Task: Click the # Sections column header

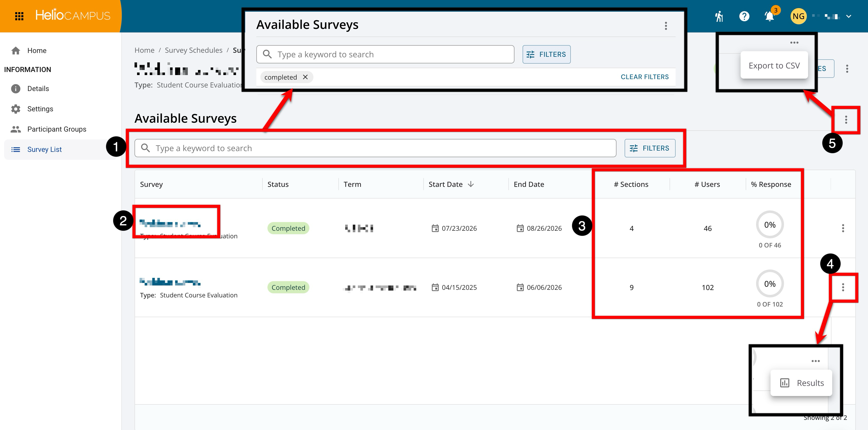Action: point(631,184)
